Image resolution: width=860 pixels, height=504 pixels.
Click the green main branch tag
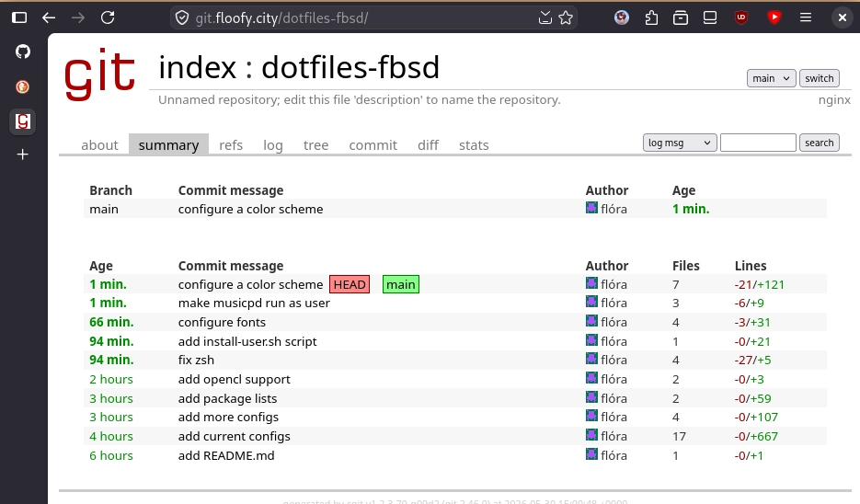click(401, 284)
